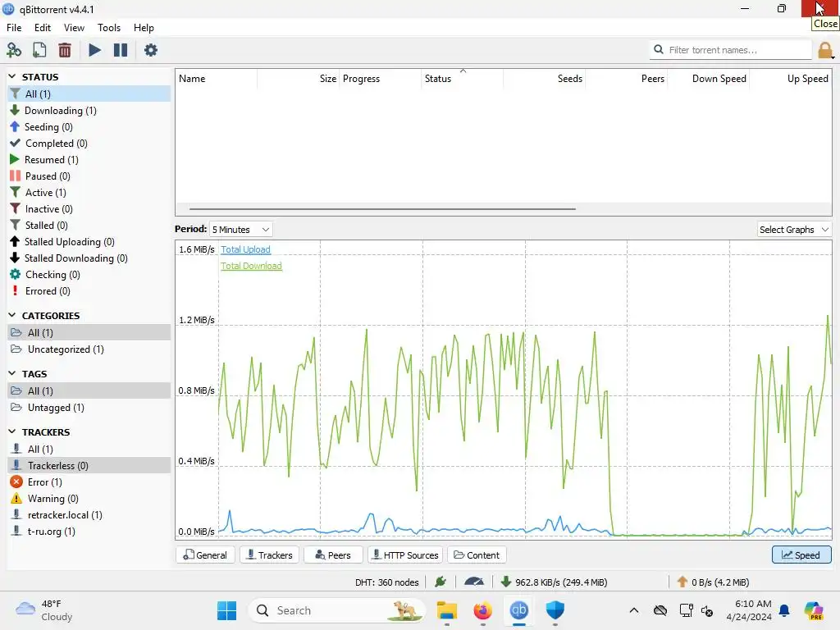Click the Add Torrent File toolbar icon
This screenshot has height=630, width=840.
point(39,50)
